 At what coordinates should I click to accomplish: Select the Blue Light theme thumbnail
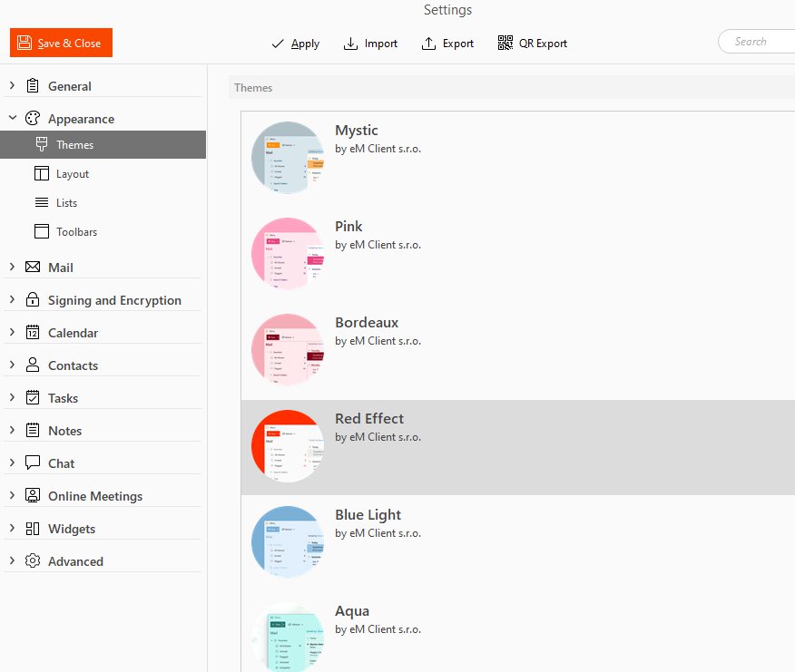coord(288,542)
